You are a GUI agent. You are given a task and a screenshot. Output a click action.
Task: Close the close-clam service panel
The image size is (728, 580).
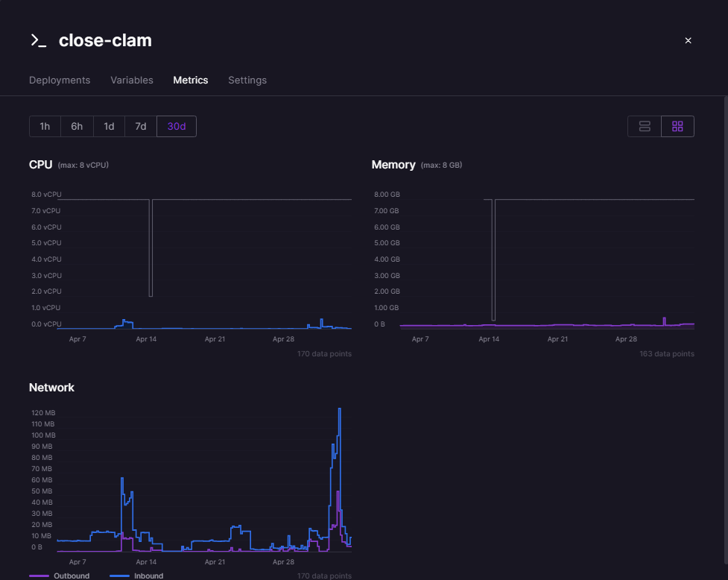(x=688, y=40)
